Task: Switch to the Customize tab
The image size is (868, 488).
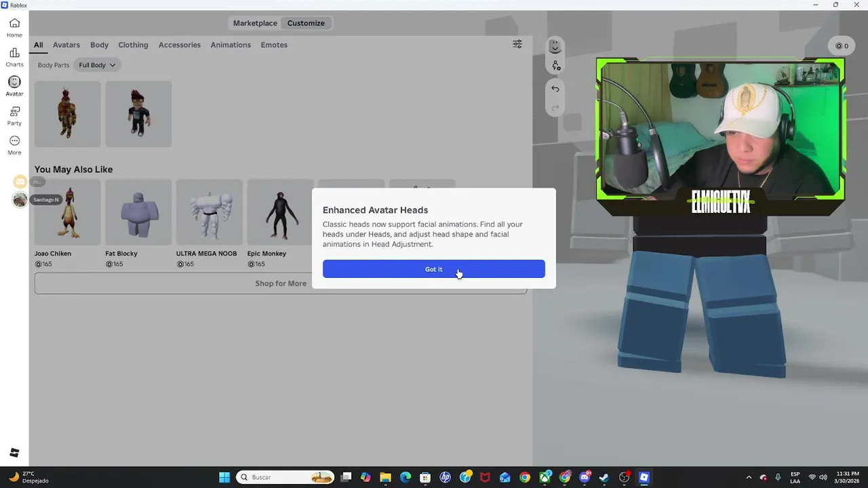Action: point(306,23)
